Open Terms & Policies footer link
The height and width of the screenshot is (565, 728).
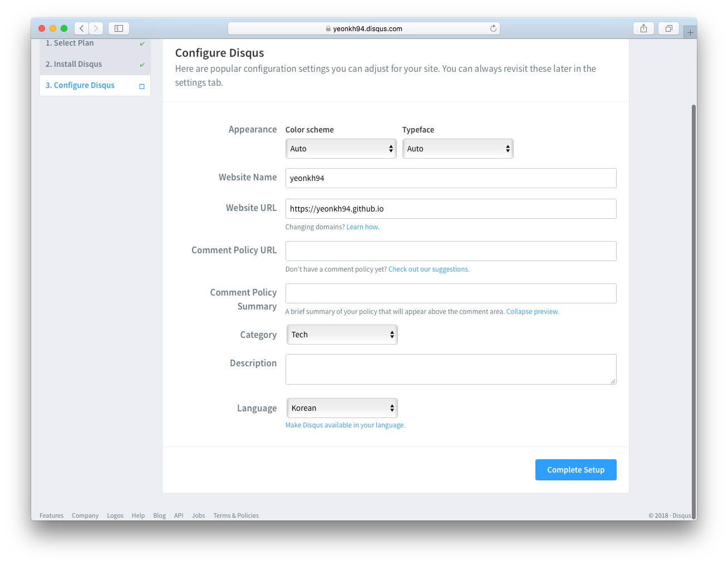click(x=236, y=515)
